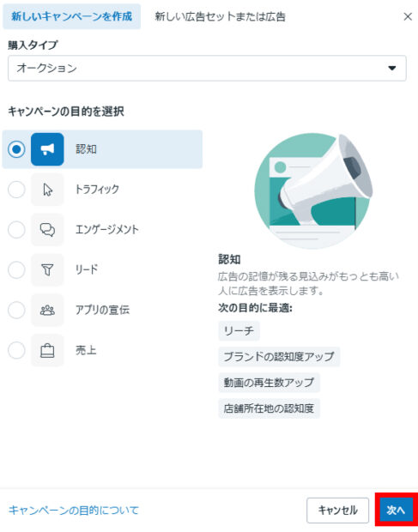418x532 pixels.
Task: Select the トラフィック radio button
Action: pyautogui.click(x=16, y=190)
